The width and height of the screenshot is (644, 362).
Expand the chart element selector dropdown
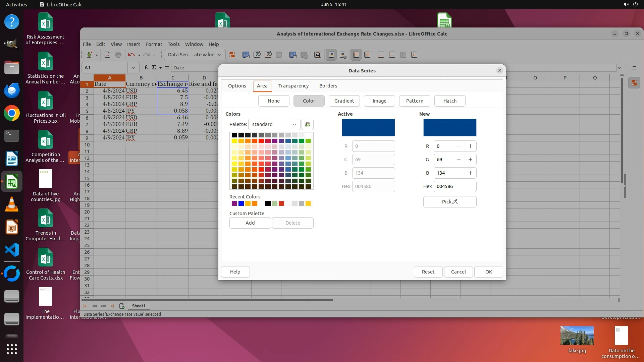coord(220,55)
